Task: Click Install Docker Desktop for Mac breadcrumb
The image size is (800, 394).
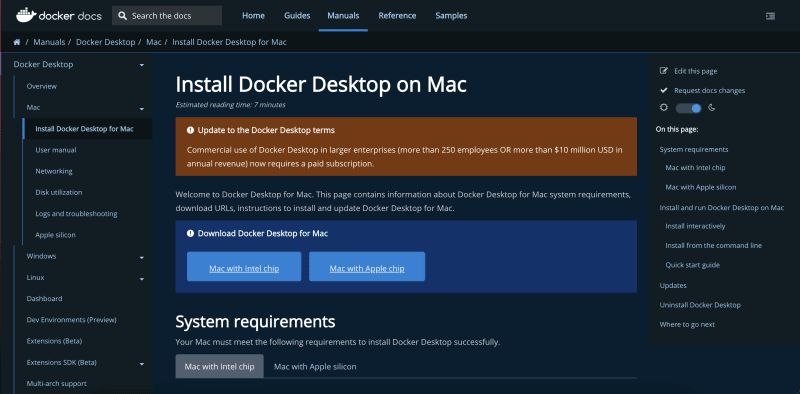Action: coord(230,42)
